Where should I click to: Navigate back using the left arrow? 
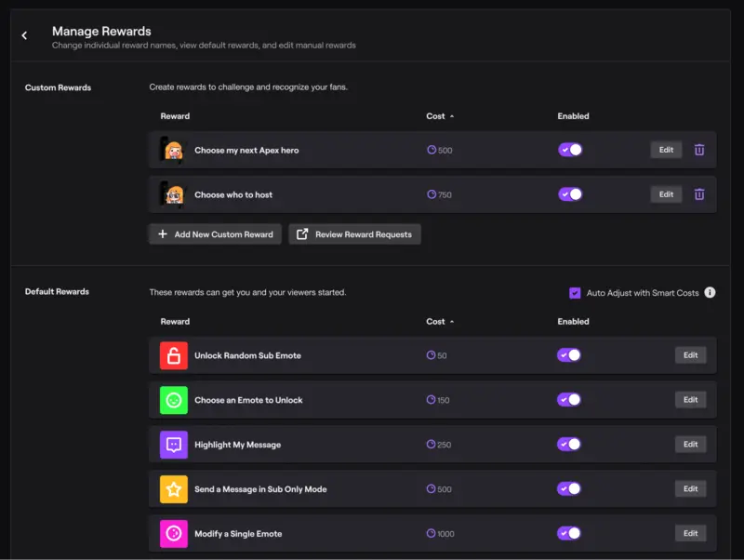click(x=24, y=35)
